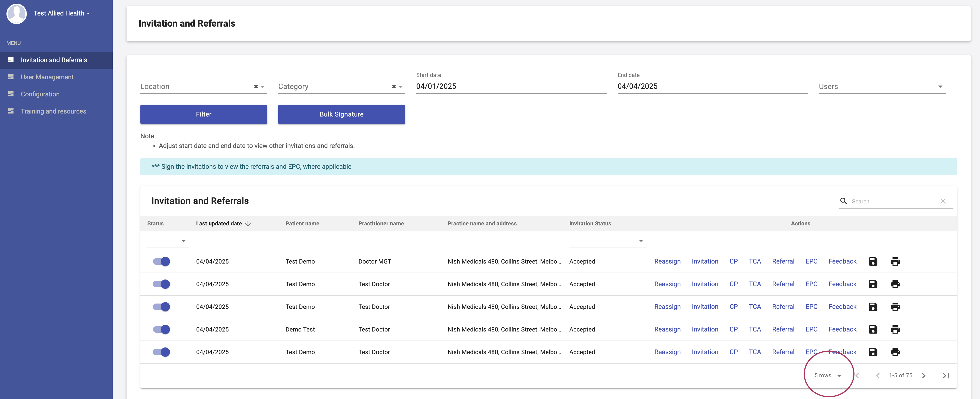This screenshot has width=980, height=399.
Task: Toggle status switch in the last row
Action: pyautogui.click(x=161, y=352)
